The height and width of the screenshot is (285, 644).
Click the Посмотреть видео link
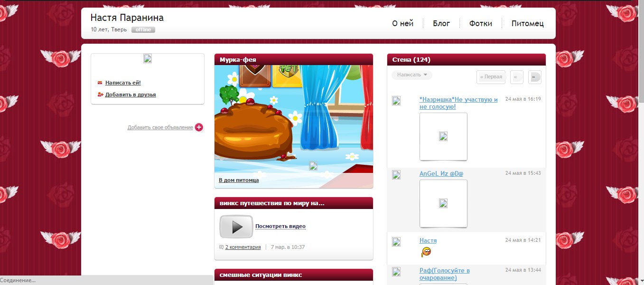tap(280, 227)
